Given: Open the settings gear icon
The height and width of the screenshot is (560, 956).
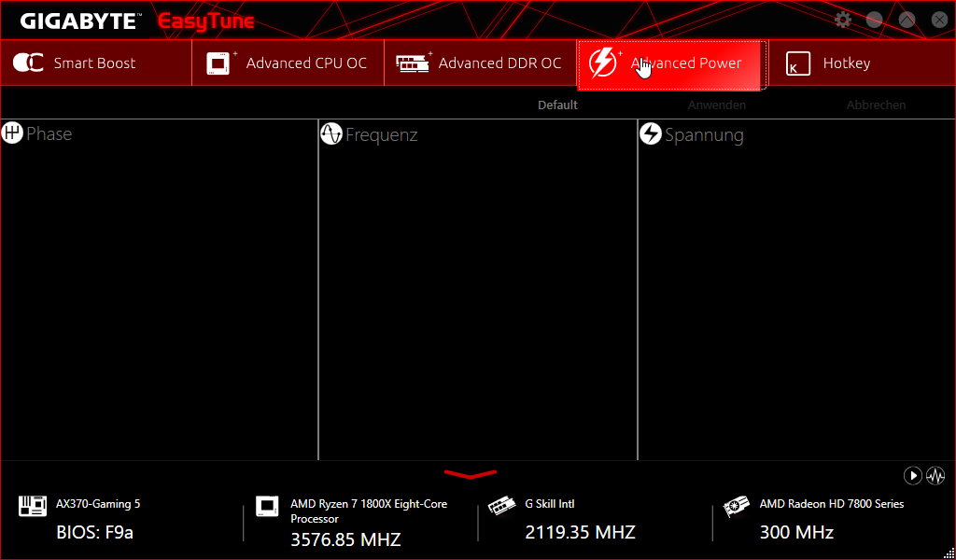Looking at the screenshot, I should (x=843, y=21).
